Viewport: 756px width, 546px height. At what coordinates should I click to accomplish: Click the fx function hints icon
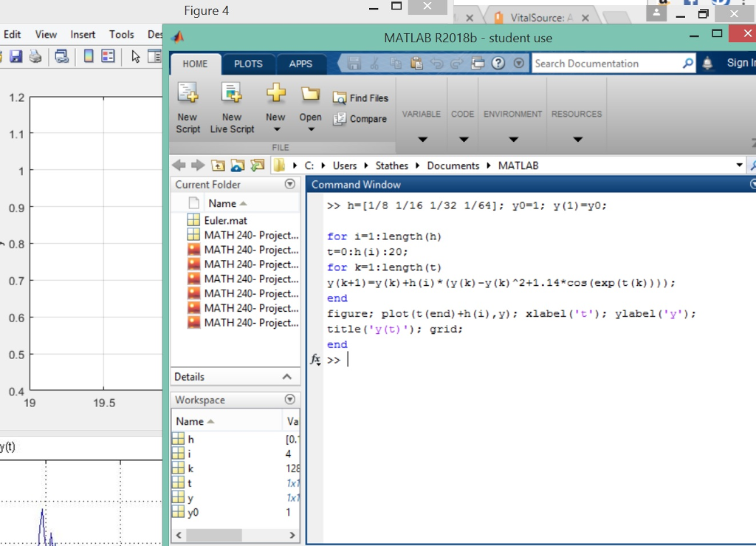coord(315,359)
